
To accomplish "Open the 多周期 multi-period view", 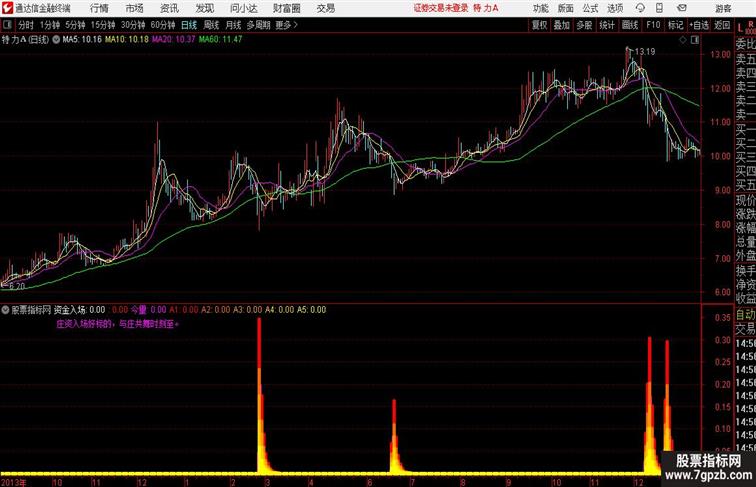I will (258, 25).
